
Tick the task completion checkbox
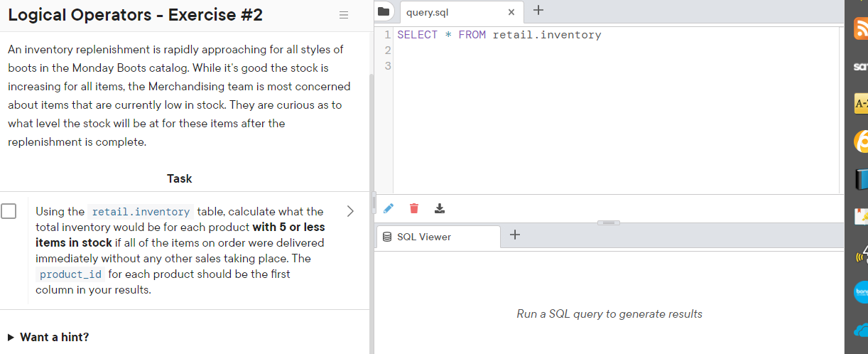click(9, 211)
